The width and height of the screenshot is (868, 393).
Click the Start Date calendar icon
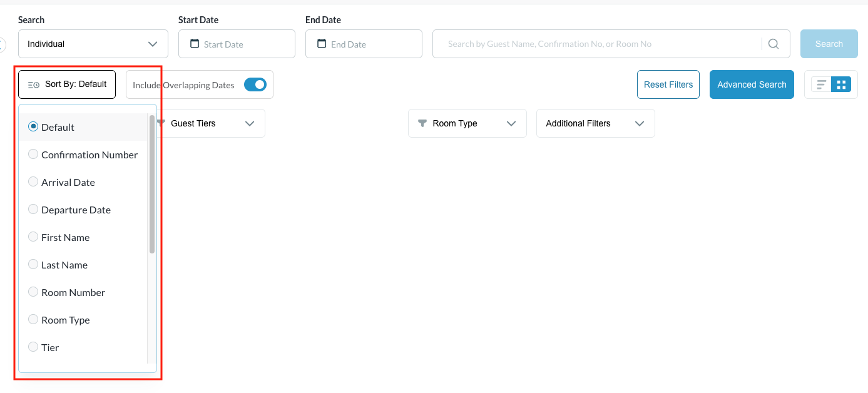pos(195,44)
